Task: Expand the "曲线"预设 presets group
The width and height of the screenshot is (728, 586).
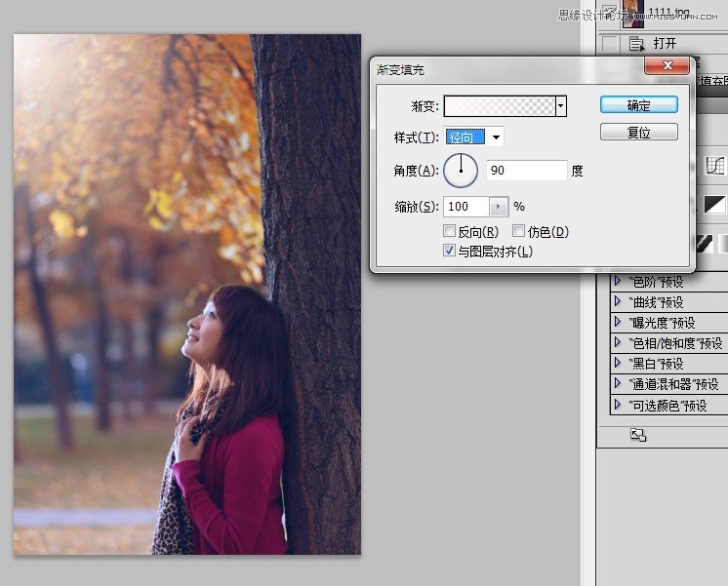Action: coord(618,301)
